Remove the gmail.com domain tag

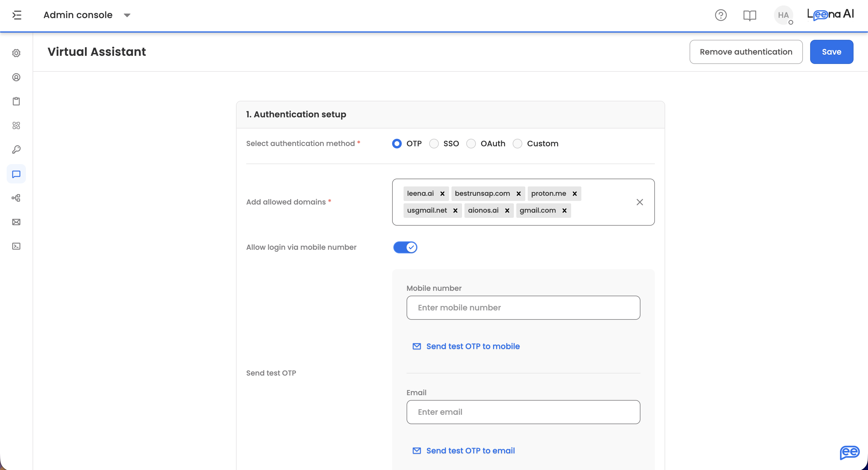tap(565, 211)
